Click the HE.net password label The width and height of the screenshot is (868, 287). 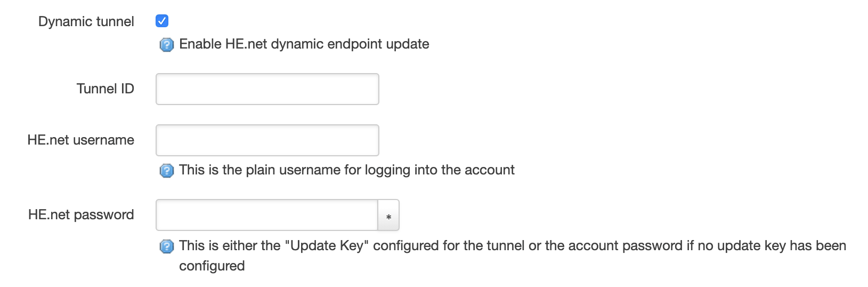coord(80,214)
